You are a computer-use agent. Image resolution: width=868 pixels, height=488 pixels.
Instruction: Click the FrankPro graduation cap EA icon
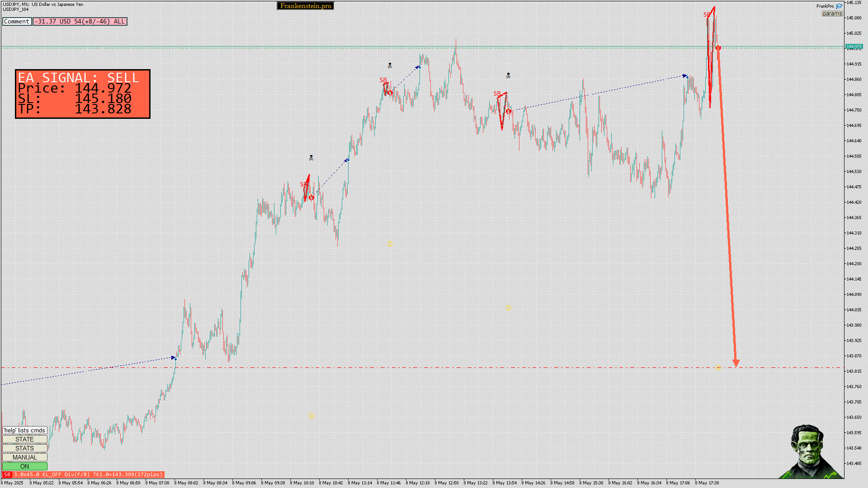[x=839, y=6]
